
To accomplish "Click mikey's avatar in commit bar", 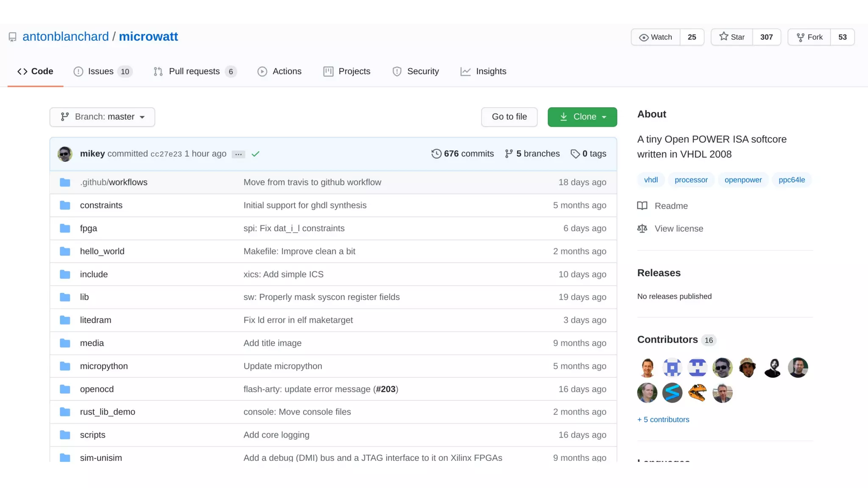I will tap(65, 154).
